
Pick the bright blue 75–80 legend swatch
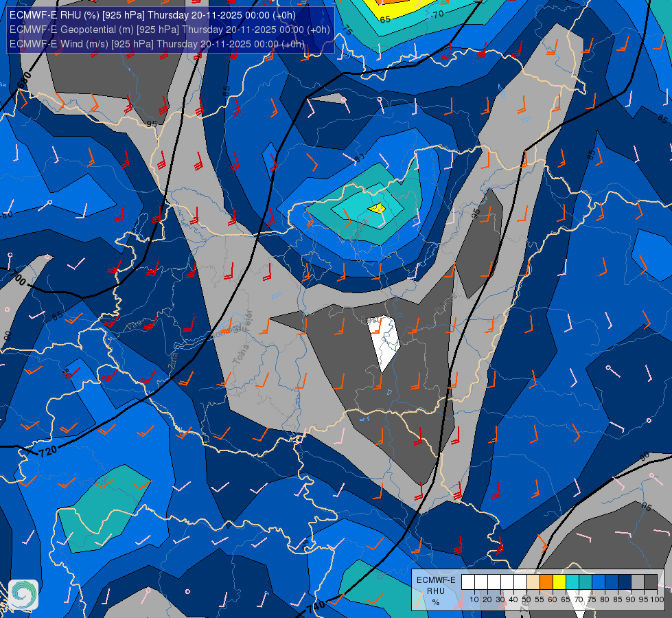[x=599, y=582]
